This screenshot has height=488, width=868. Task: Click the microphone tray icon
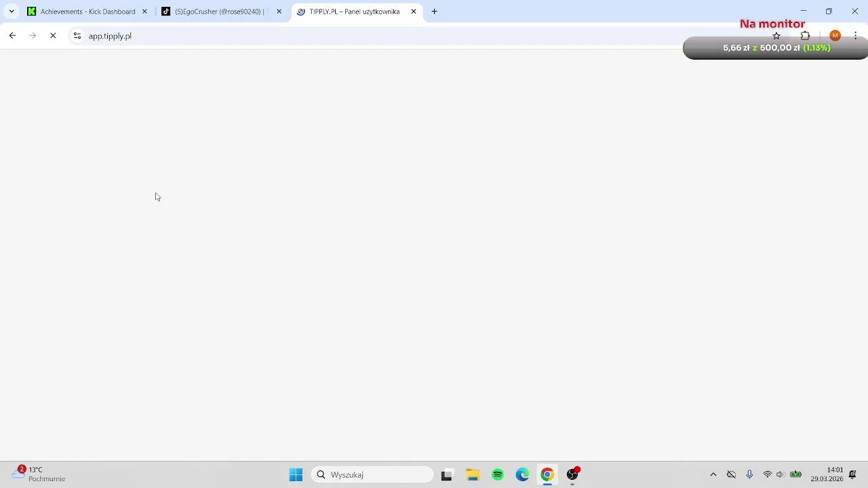[x=749, y=475]
